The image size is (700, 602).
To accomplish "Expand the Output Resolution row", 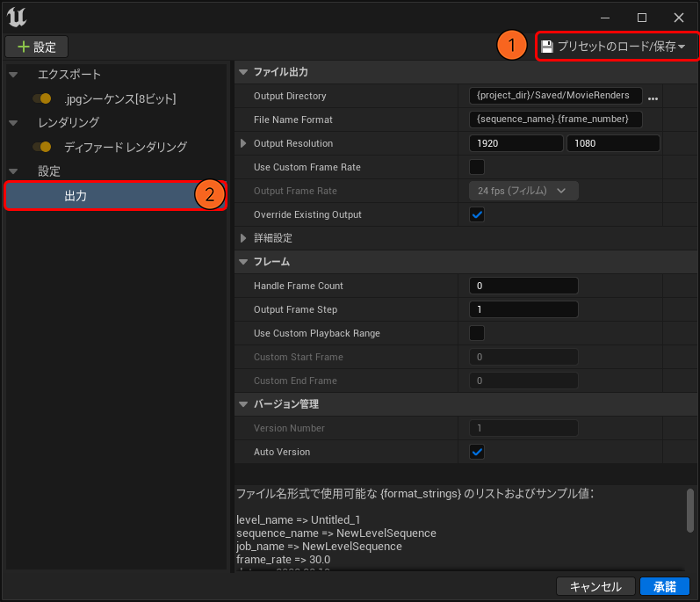I will pyautogui.click(x=244, y=143).
